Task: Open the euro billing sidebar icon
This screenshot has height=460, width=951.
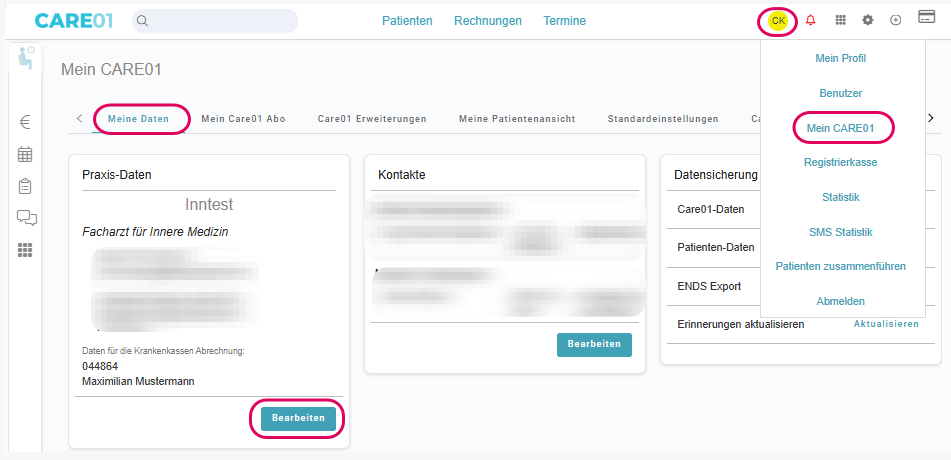Action: (25, 123)
